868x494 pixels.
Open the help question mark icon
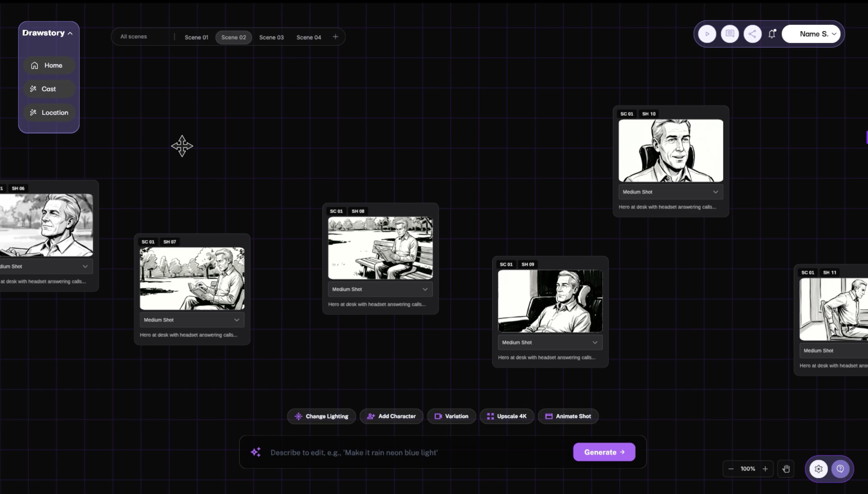(x=840, y=469)
